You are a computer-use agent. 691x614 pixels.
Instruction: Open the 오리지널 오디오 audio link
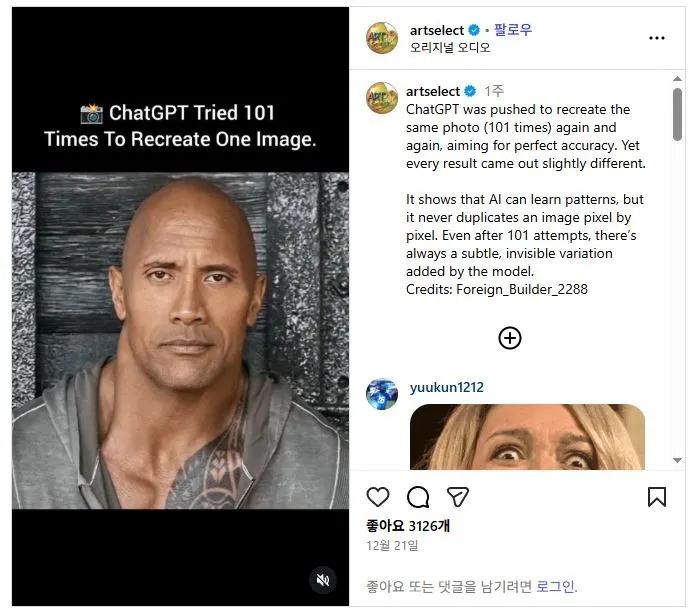[x=450, y=48]
